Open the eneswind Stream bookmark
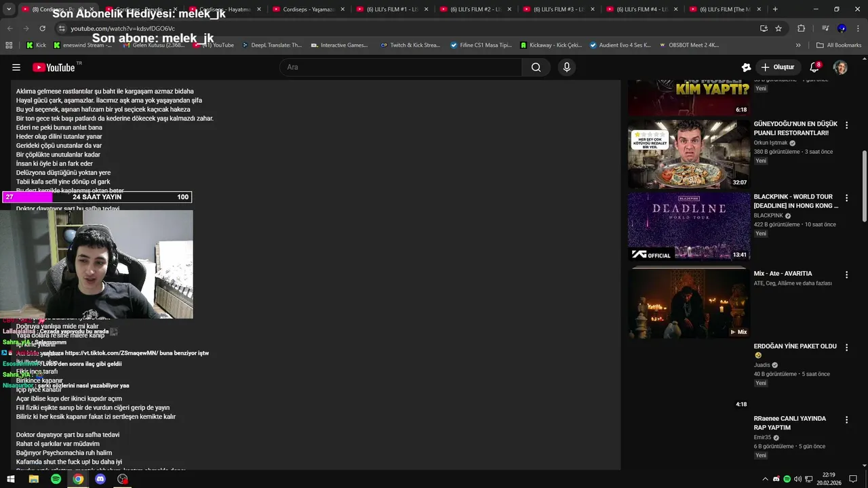 click(x=83, y=45)
